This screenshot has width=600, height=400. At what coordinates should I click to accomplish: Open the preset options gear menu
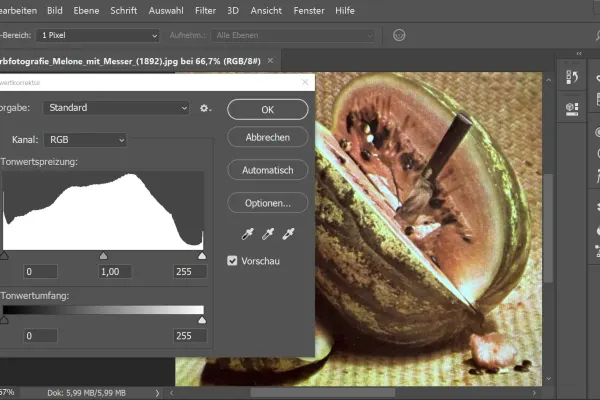click(x=205, y=108)
